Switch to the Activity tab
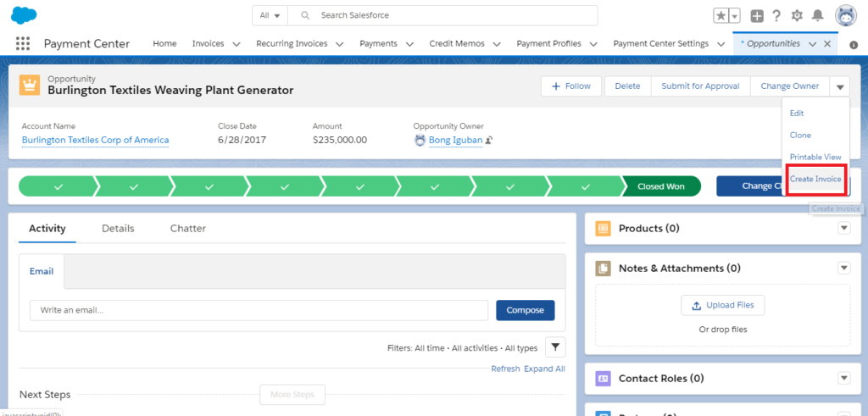The height and width of the screenshot is (416, 868). [x=47, y=229]
